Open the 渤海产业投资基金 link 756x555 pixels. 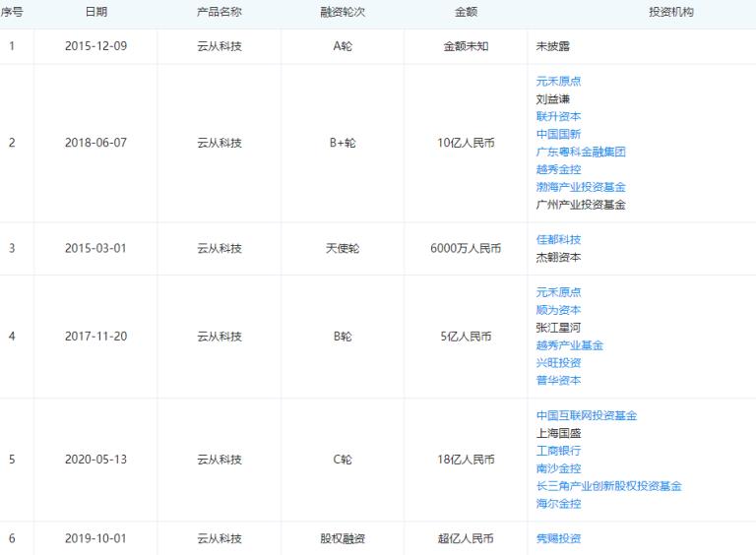coord(581,187)
